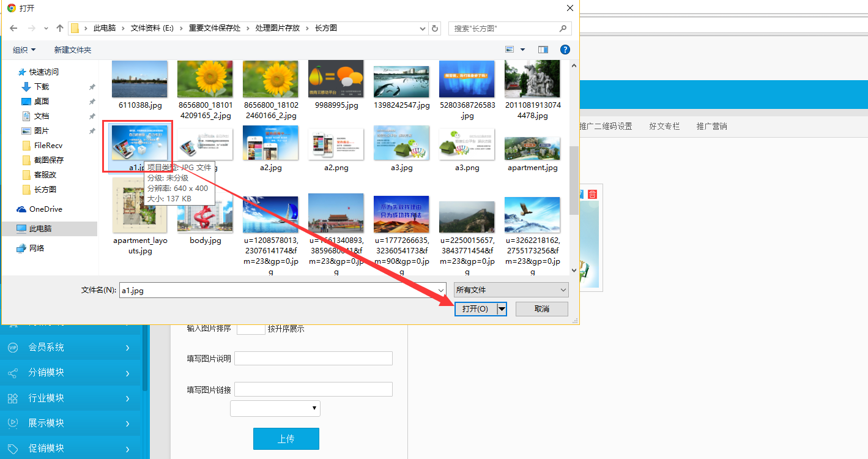Select the apartment.jpg thumbnail
Viewport: 868px width, 459px height.
[x=532, y=151]
